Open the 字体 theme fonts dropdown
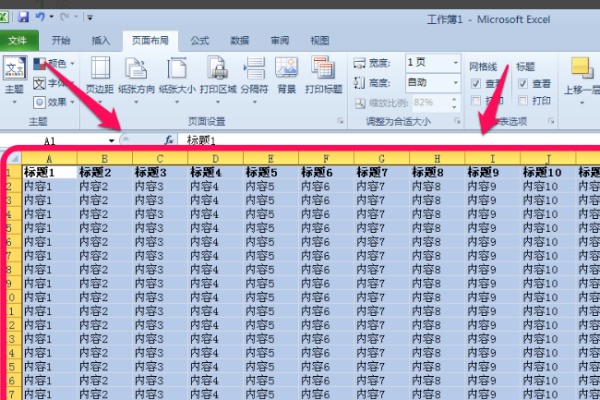Image resolution: width=600 pixels, height=400 pixels. (x=54, y=83)
